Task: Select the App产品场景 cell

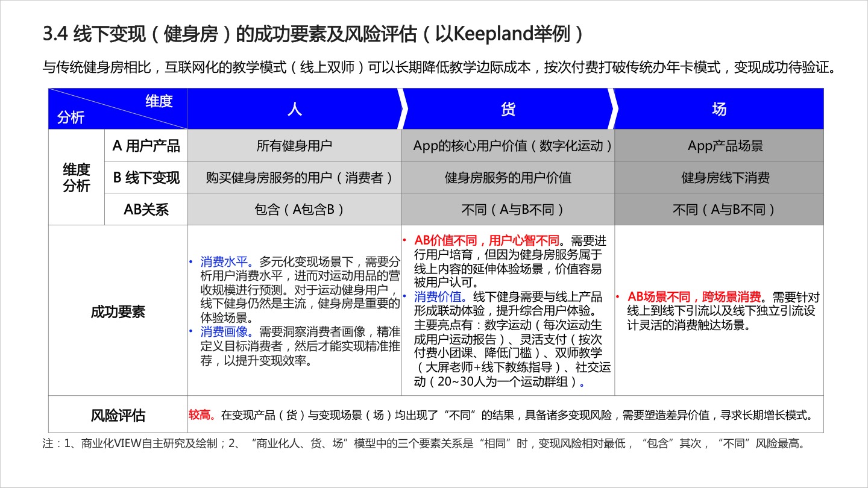Action: point(719,145)
